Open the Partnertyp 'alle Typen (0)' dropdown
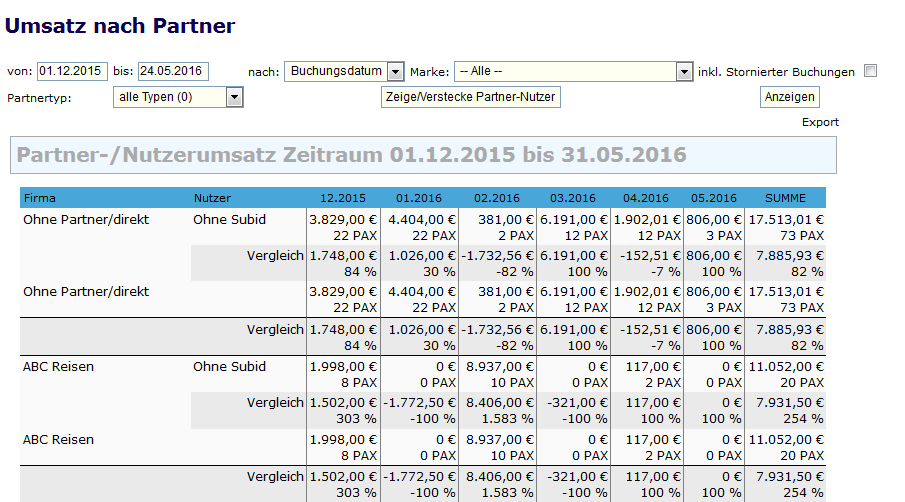Viewport: 905px width, 502px height. pos(178,97)
